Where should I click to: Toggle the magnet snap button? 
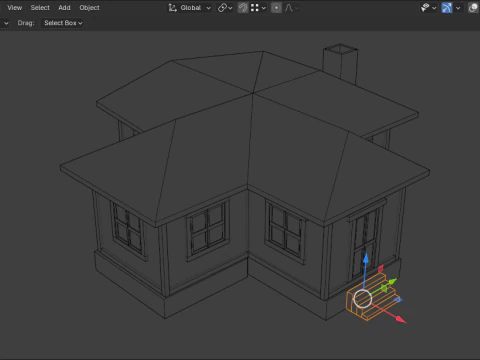tap(243, 8)
